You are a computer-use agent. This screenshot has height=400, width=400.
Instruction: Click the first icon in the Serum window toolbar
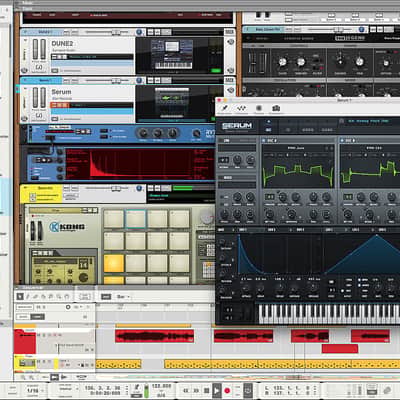pos(225,108)
